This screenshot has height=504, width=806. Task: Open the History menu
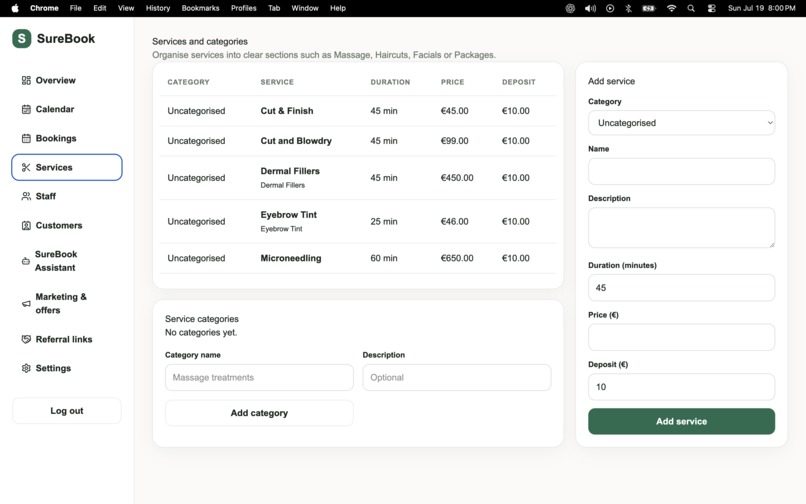[x=158, y=8]
